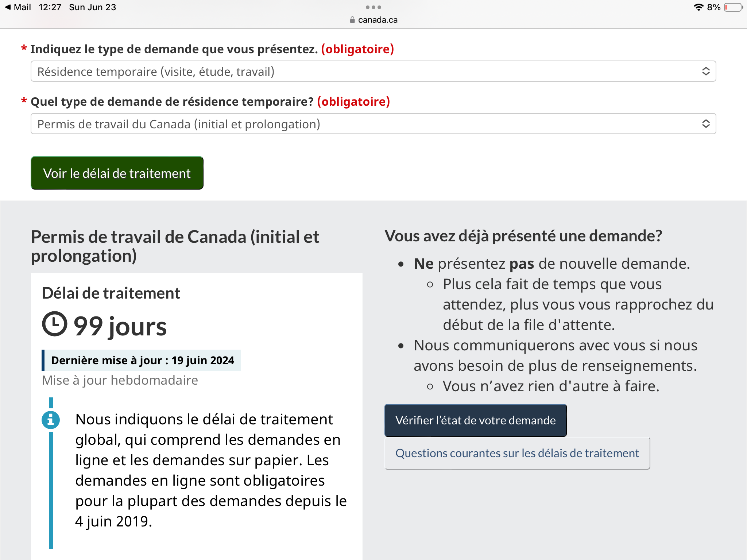This screenshot has width=747, height=560.
Task: Tap the canada.ca address bar
Action: 377,20
